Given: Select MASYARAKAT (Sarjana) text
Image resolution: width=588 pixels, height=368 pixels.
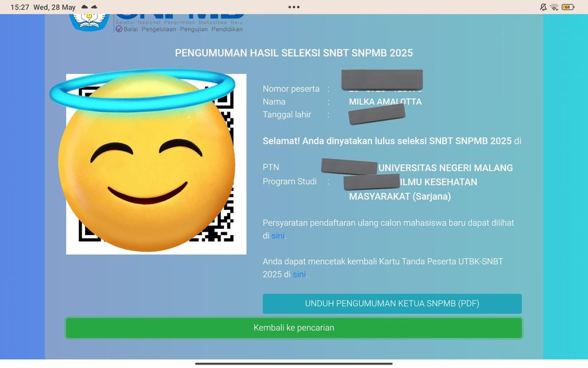Looking at the screenshot, I should point(400,197).
